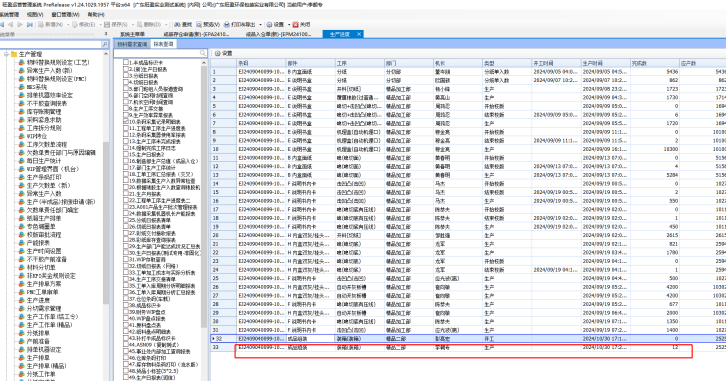
Task: Open the 打印&导出 dropdown arrow
Action: click(x=261, y=25)
